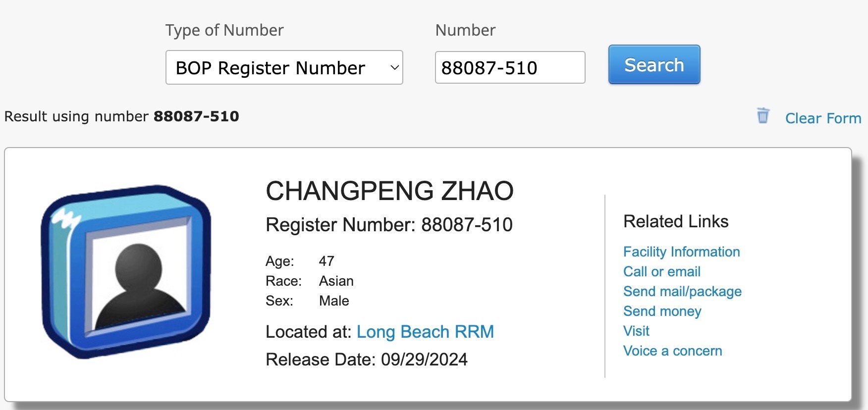868x410 pixels.
Task: Click the CHANGPENG ZHAO name heading
Action: 389,191
